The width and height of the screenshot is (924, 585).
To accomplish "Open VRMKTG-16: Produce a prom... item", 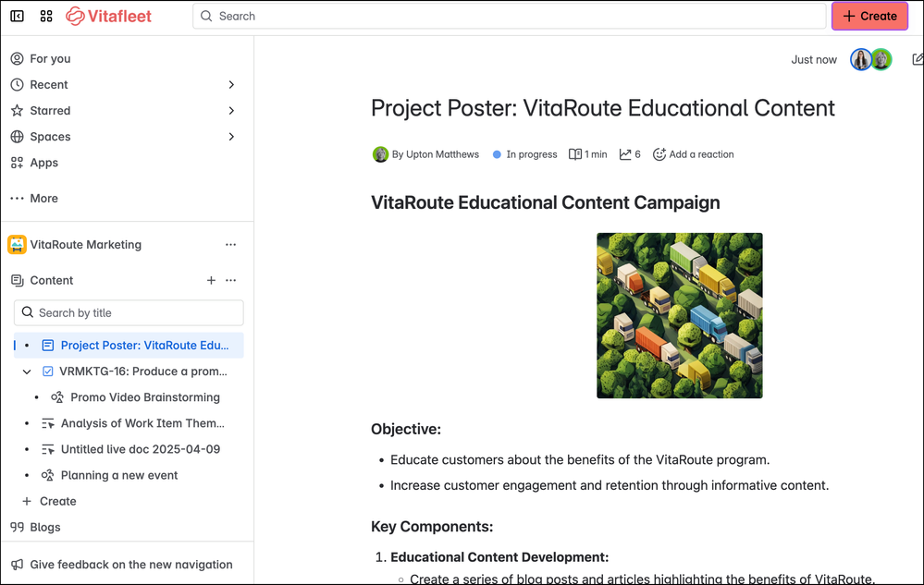I will coord(143,372).
